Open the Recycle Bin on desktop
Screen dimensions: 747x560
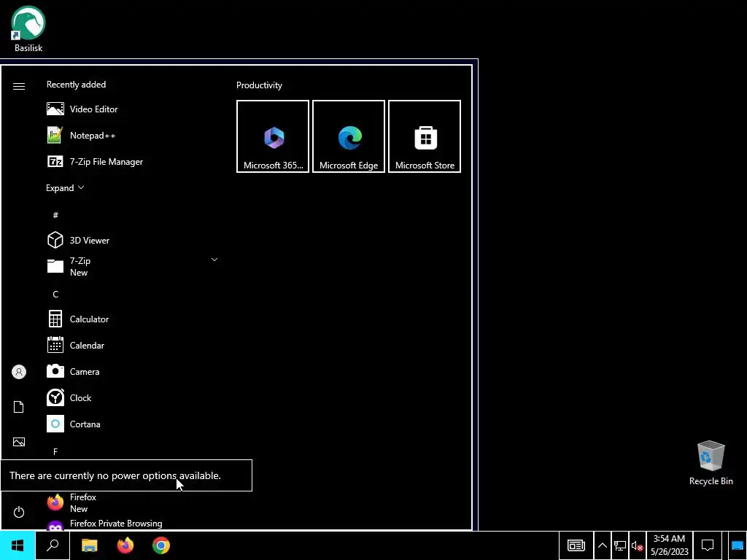(711, 463)
